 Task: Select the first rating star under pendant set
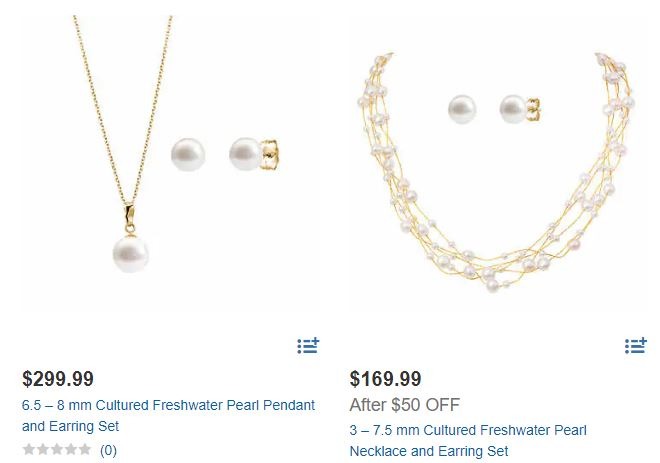click(29, 450)
